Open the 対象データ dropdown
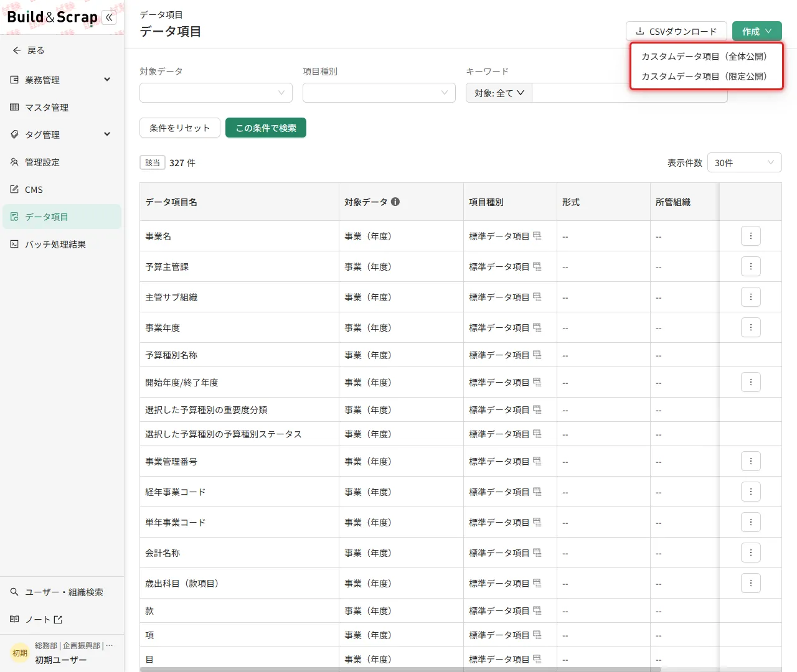Image resolution: width=797 pixels, height=672 pixels. tap(216, 93)
